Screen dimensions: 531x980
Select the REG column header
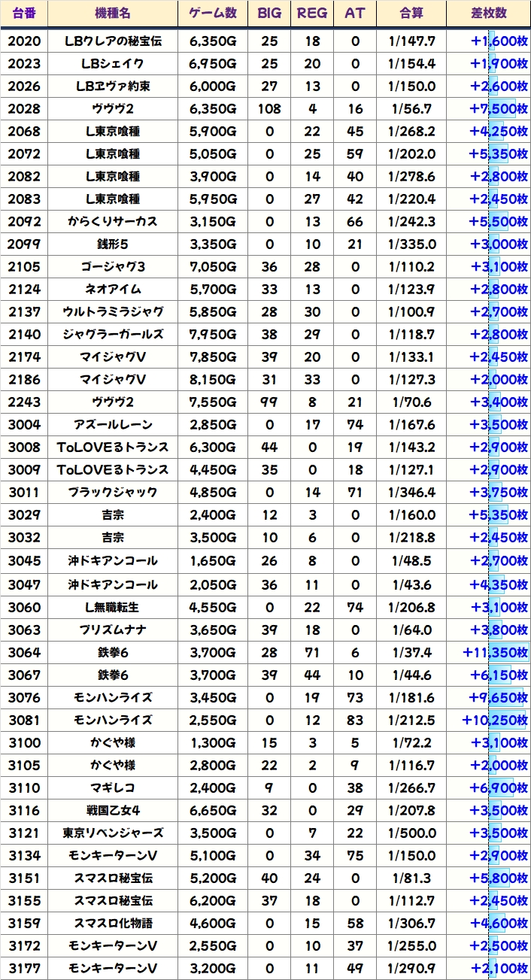(x=312, y=14)
